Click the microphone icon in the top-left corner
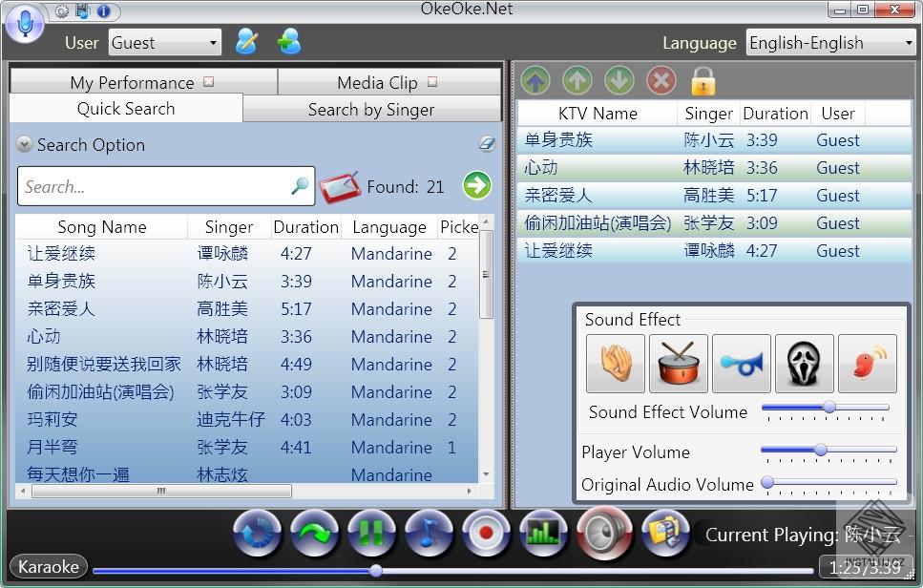Screen dimensions: 923x588 25,25
